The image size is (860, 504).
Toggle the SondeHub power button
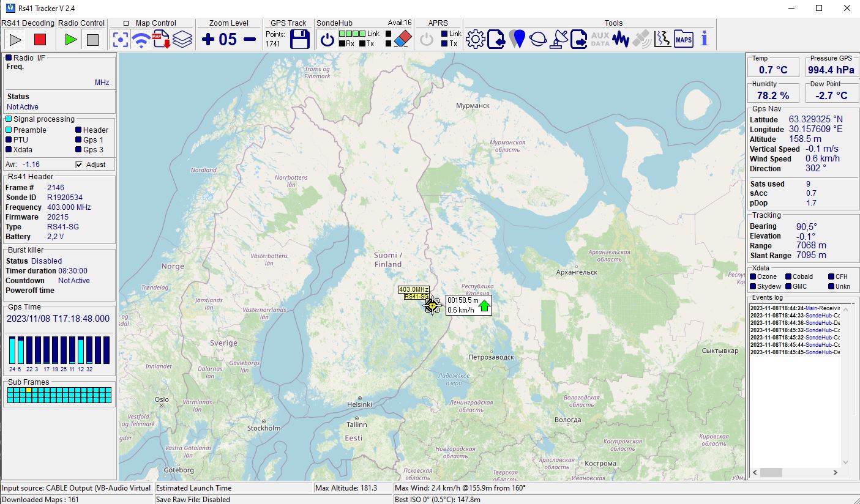click(x=327, y=40)
